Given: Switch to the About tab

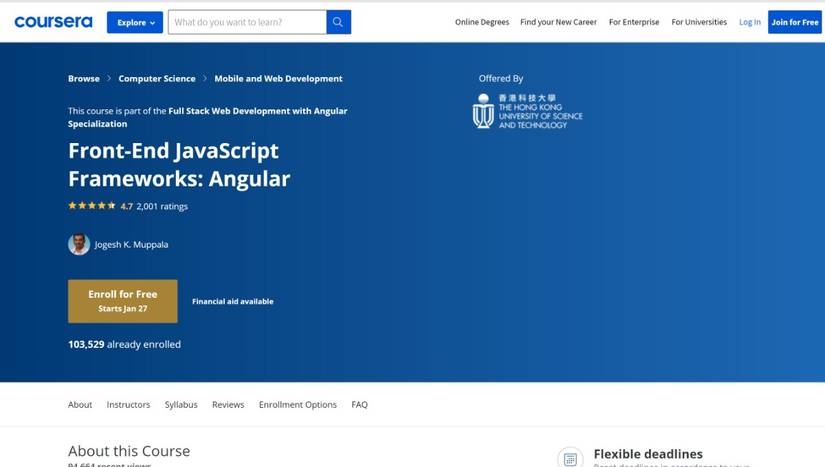Looking at the screenshot, I should click(x=80, y=404).
